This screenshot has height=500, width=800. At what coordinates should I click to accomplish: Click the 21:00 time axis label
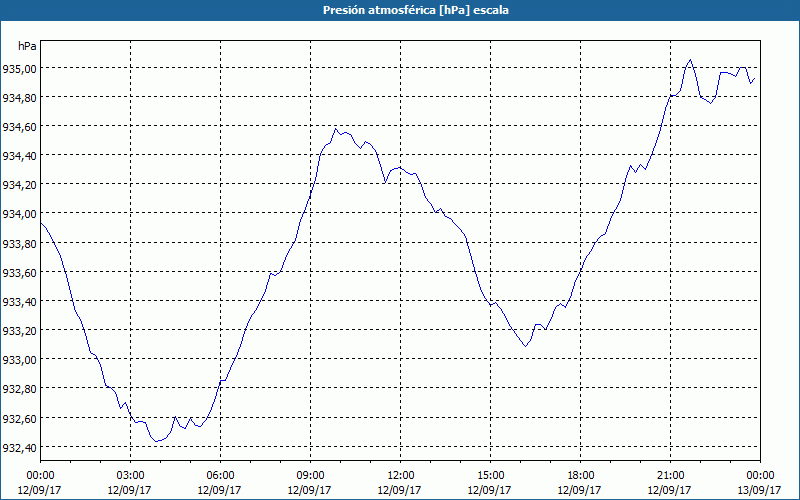tap(670, 475)
